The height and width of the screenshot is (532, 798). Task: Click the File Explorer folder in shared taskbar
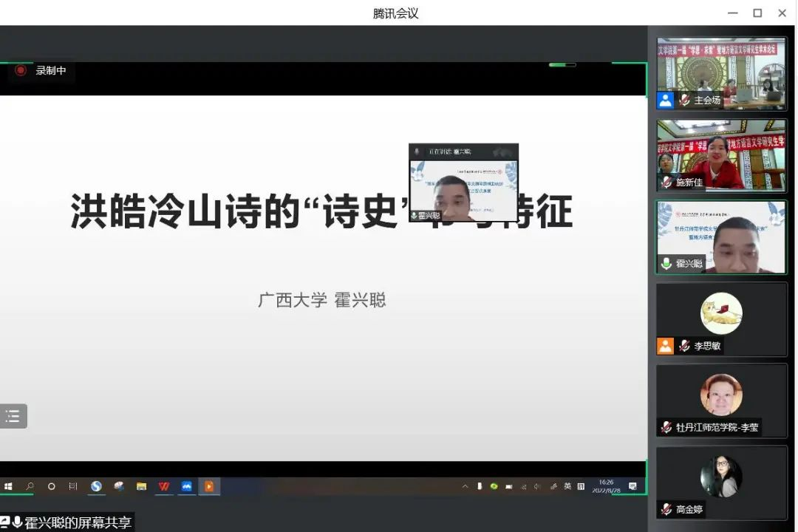point(141,486)
